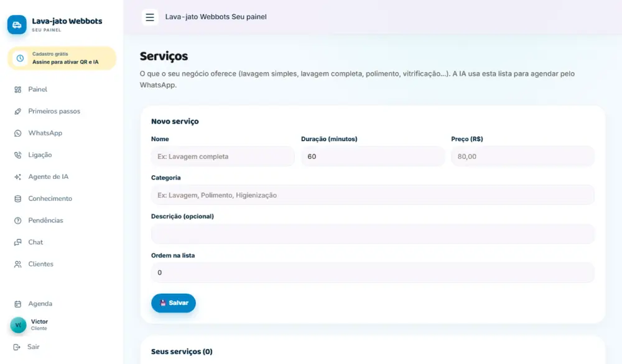The image size is (622, 364).
Task: Click the Cliente role label under Victor
Action: click(x=39, y=329)
